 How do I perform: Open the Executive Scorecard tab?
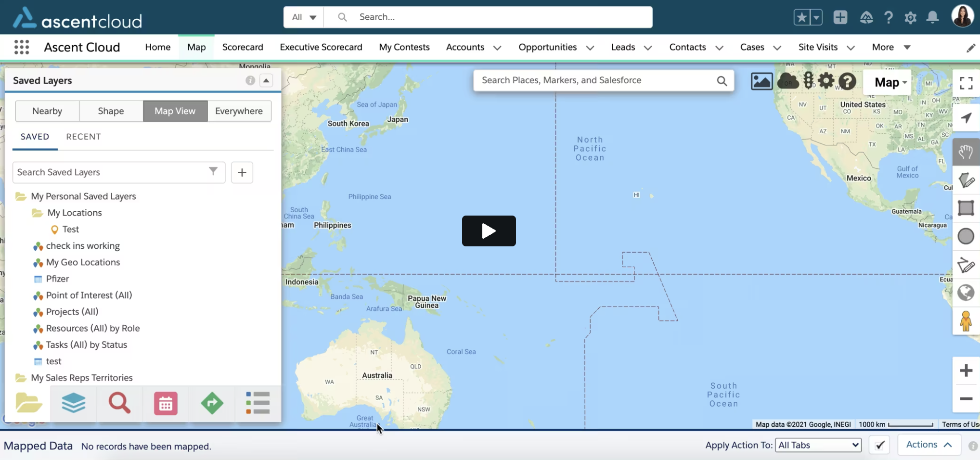(x=321, y=47)
